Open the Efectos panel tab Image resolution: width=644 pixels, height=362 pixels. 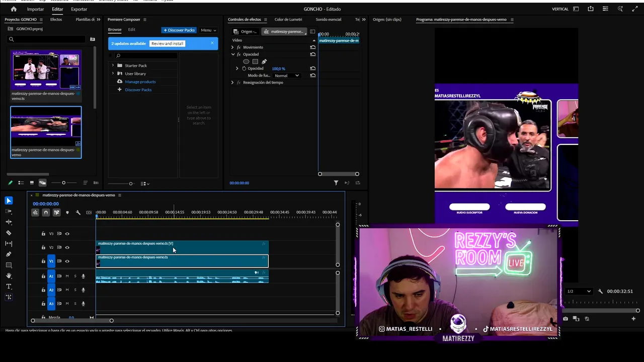[56, 20]
